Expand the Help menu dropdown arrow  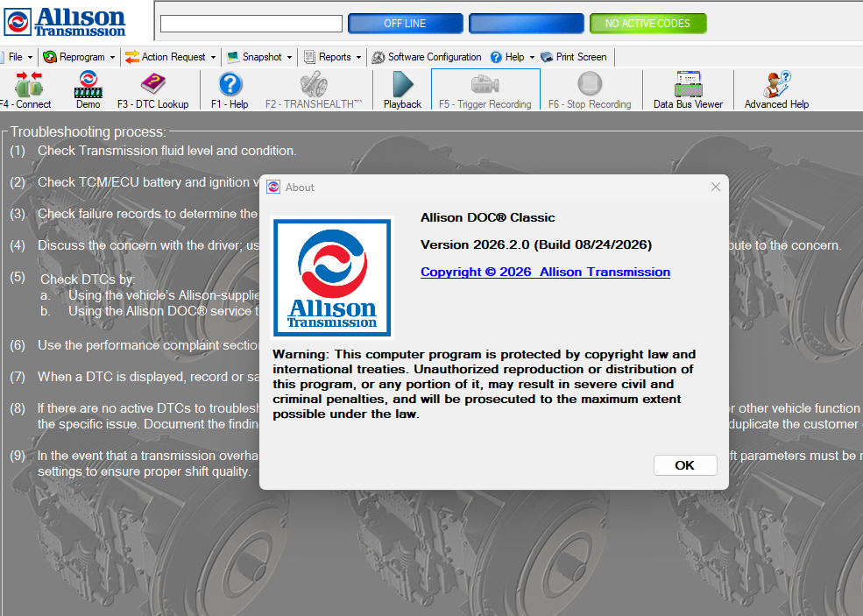coord(532,57)
